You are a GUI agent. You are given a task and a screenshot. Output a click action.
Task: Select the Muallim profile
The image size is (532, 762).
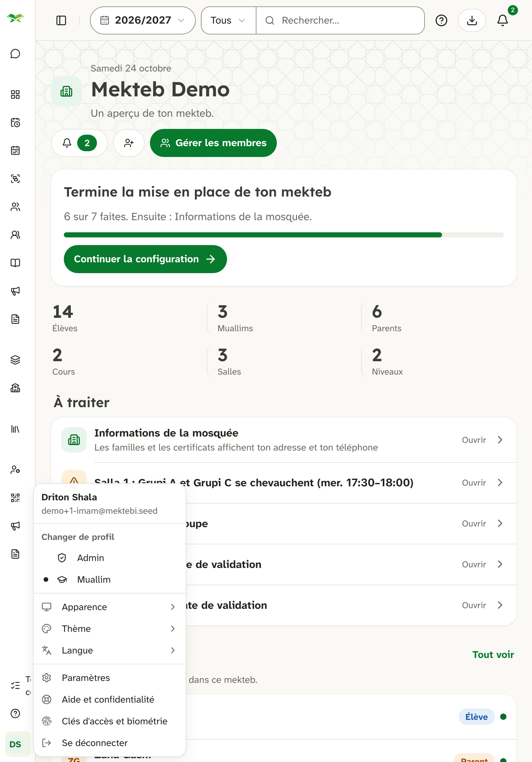109,579
